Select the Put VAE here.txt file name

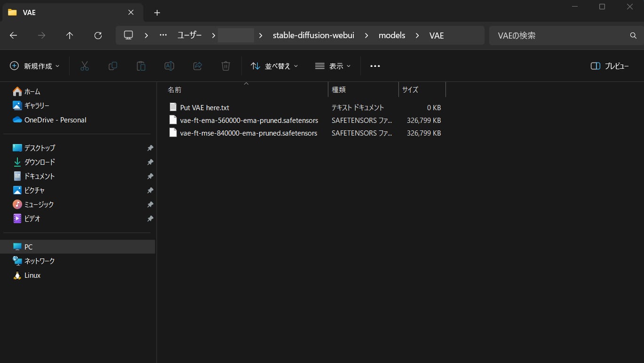[x=205, y=107]
